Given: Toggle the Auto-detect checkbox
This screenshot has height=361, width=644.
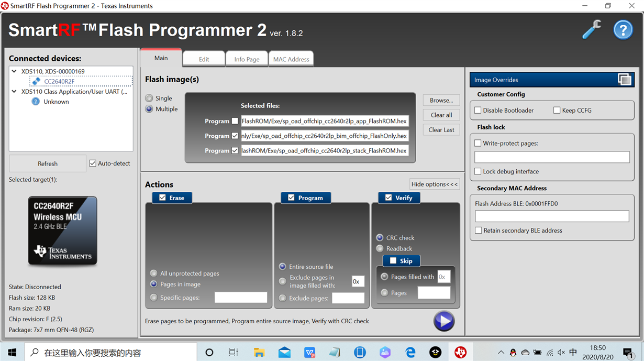Looking at the screenshot, I should [93, 163].
